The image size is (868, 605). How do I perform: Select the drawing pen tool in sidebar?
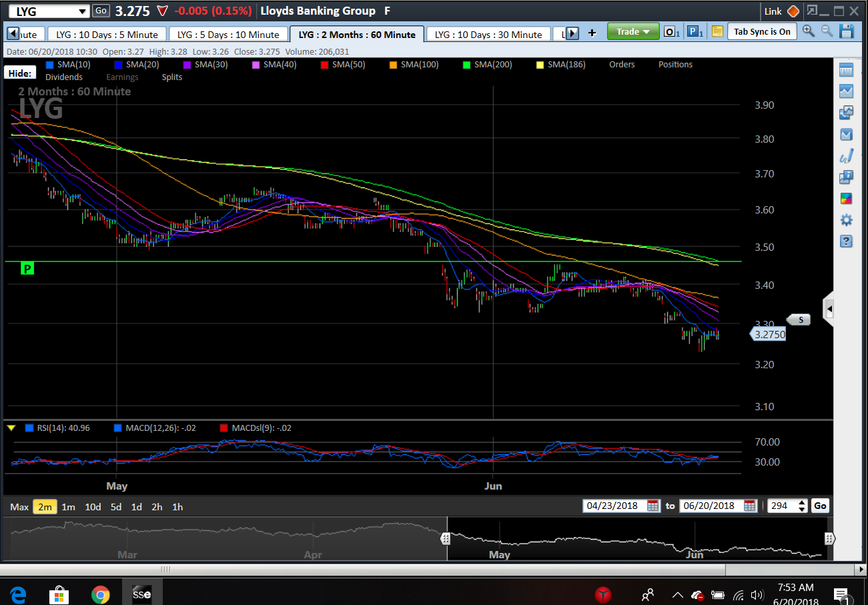click(x=846, y=156)
